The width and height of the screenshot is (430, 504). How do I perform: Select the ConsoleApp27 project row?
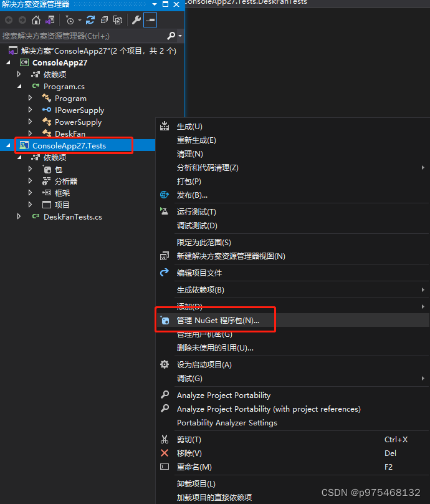[60, 62]
